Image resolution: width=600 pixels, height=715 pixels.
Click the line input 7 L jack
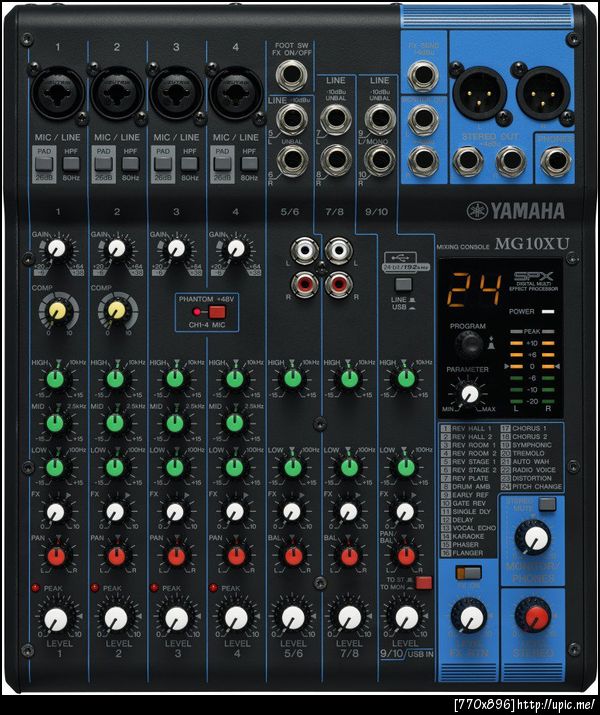pos(336,119)
